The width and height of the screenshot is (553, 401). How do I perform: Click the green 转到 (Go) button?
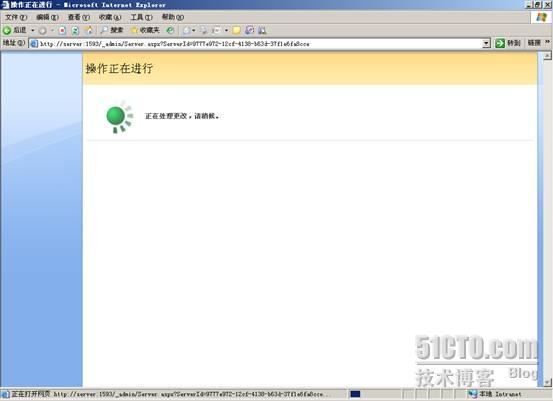click(x=508, y=43)
